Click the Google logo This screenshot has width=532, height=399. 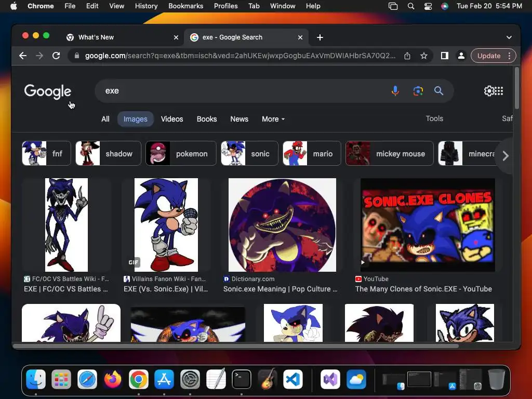[x=47, y=91]
